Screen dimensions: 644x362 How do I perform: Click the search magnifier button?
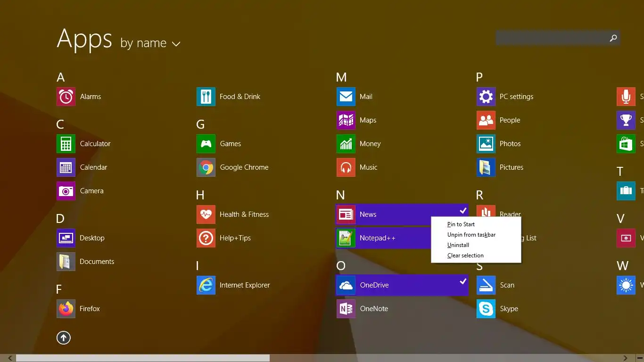pyautogui.click(x=613, y=38)
